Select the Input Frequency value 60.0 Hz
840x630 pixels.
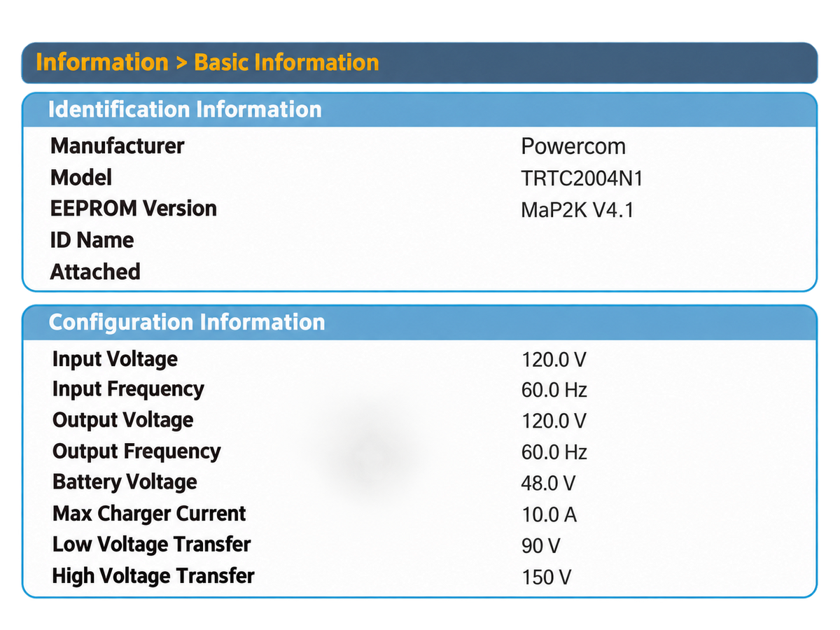[554, 391]
